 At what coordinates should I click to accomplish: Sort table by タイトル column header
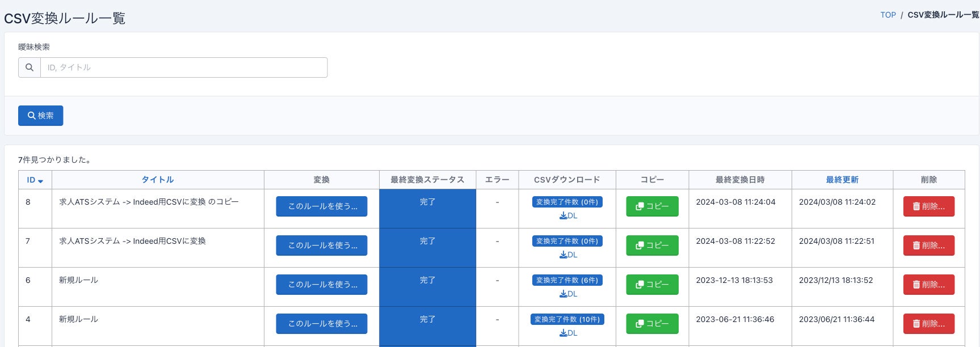(x=158, y=180)
